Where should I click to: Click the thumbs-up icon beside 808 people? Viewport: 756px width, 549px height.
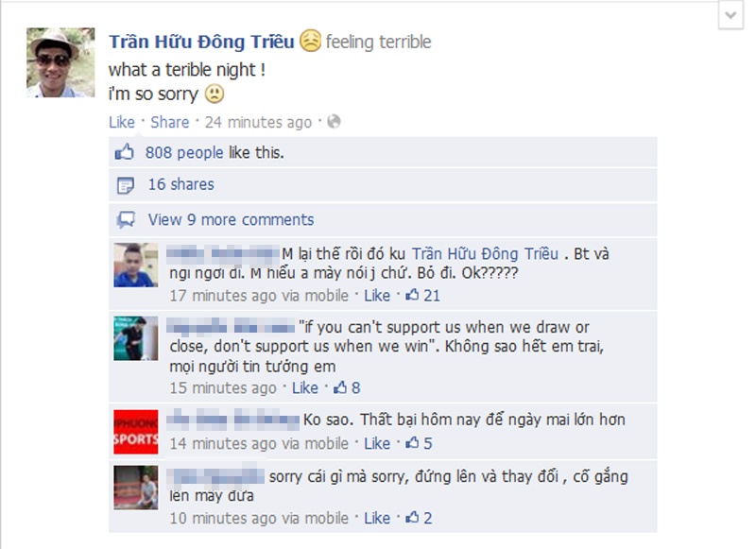(125, 152)
